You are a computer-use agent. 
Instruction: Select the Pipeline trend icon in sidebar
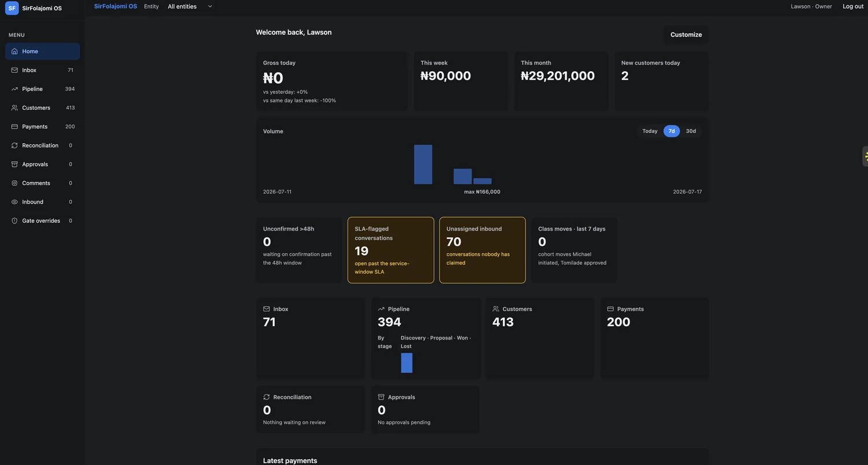[14, 89]
